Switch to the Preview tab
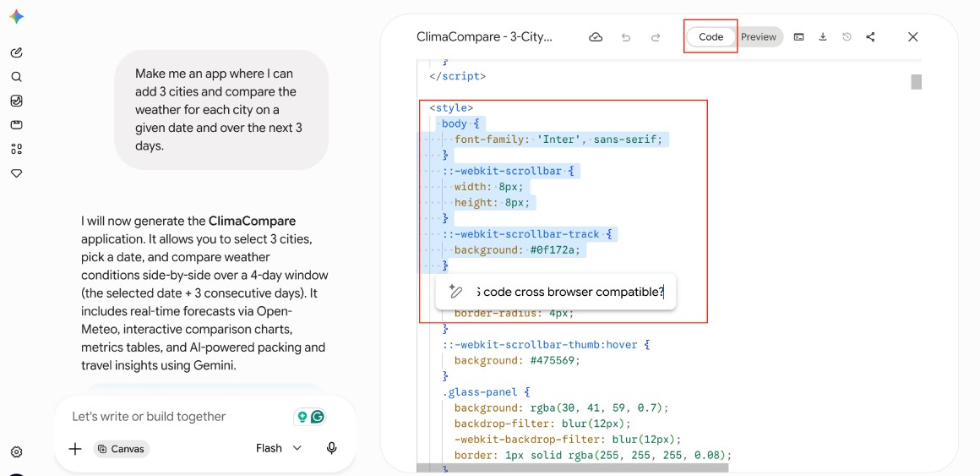This screenshot has height=476, width=980. click(x=759, y=37)
